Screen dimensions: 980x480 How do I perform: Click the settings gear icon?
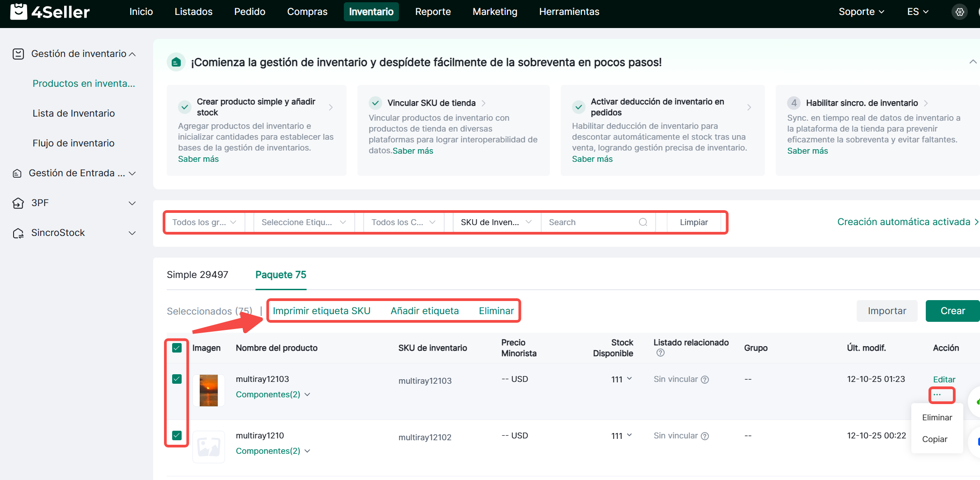(959, 12)
